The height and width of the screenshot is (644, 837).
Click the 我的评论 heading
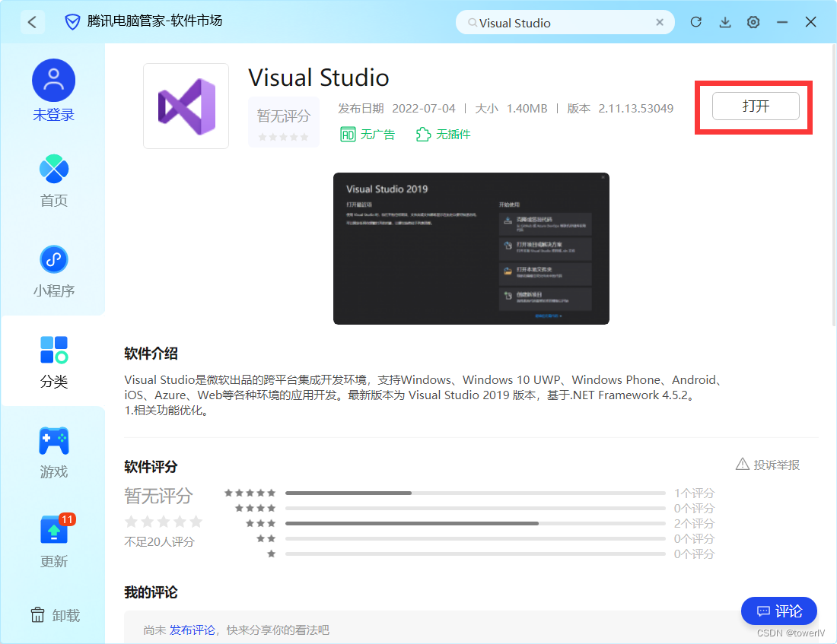(151, 592)
